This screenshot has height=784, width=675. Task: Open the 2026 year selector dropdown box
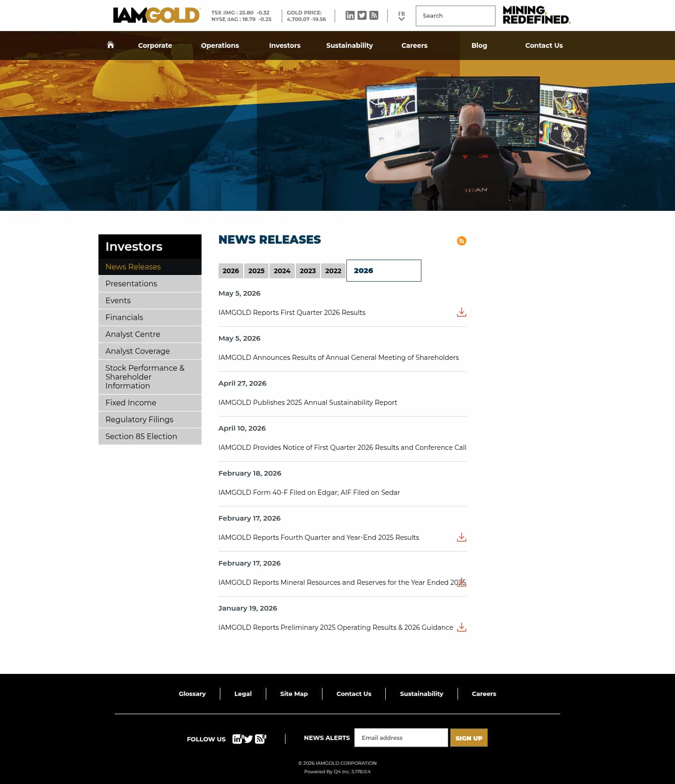[x=384, y=270]
